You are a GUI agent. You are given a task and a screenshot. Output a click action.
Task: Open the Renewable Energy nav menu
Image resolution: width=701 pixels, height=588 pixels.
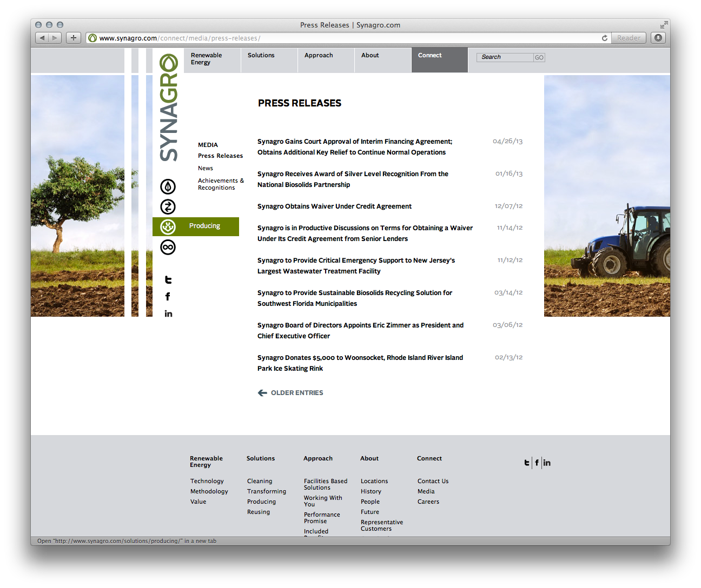point(206,59)
